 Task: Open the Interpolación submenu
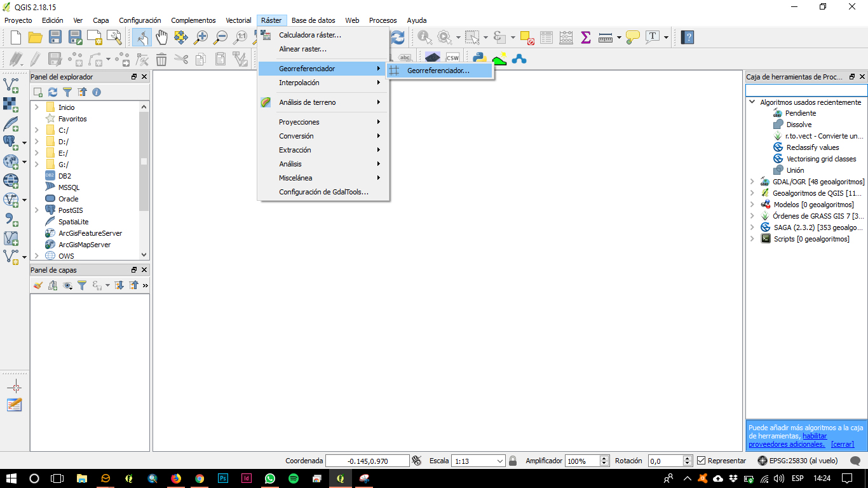point(323,83)
